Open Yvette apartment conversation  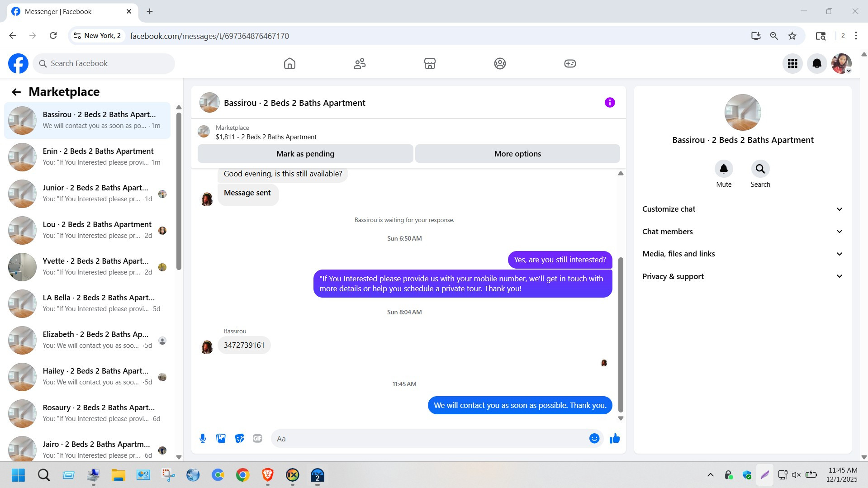tap(87, 267)
